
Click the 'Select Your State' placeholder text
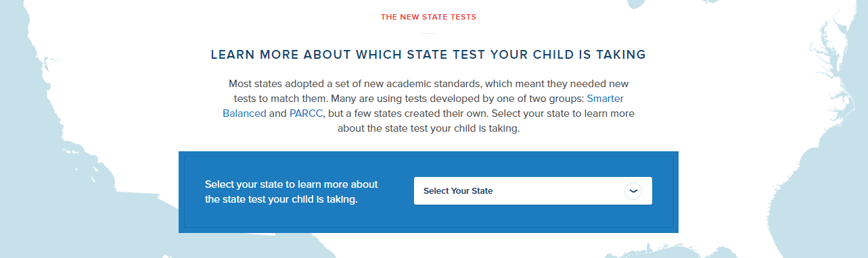point(458,191)
